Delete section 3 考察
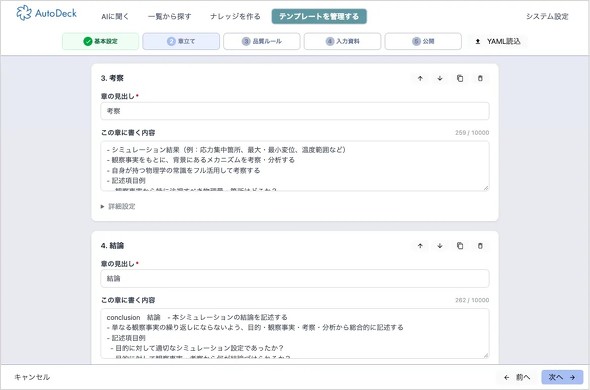Screen dimensions: 590x390 click(480, 78)
